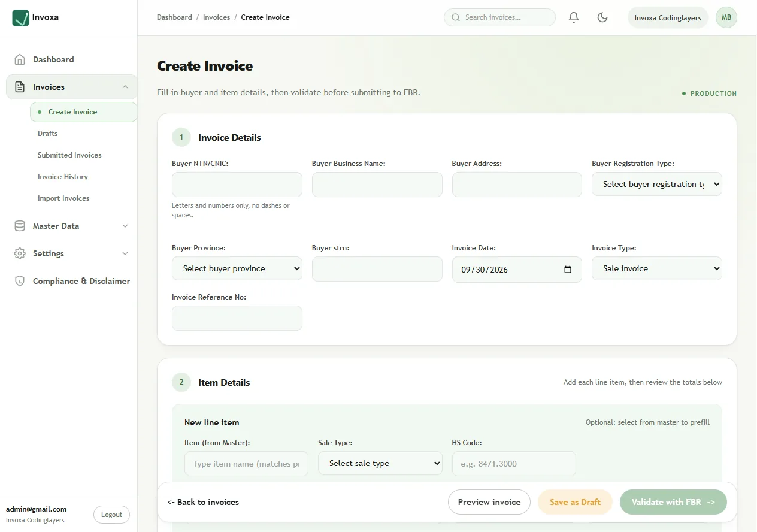757x532 pixels.
Task: Open the Dashboard menu item
Action: [x=72, y=59]
